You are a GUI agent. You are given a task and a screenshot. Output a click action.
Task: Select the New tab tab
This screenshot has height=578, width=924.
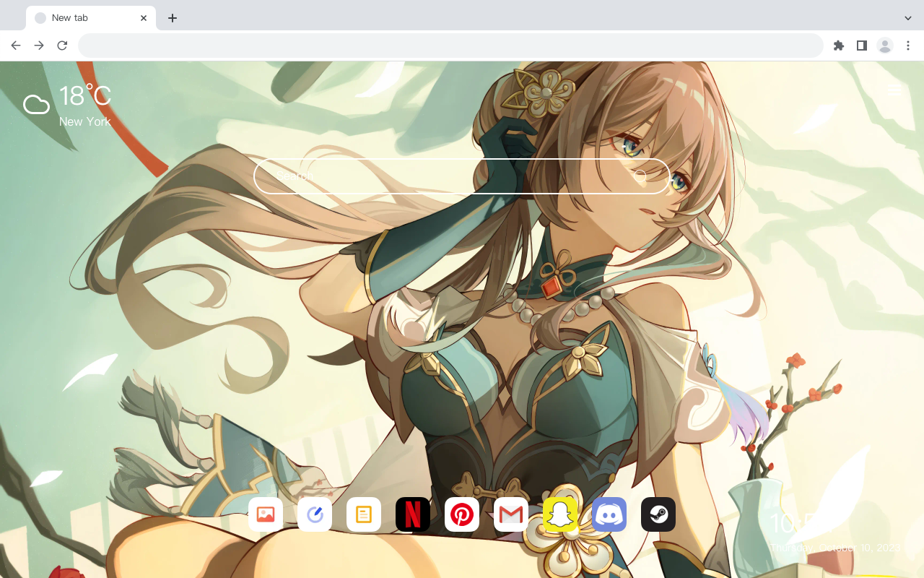tap(91, 18)
